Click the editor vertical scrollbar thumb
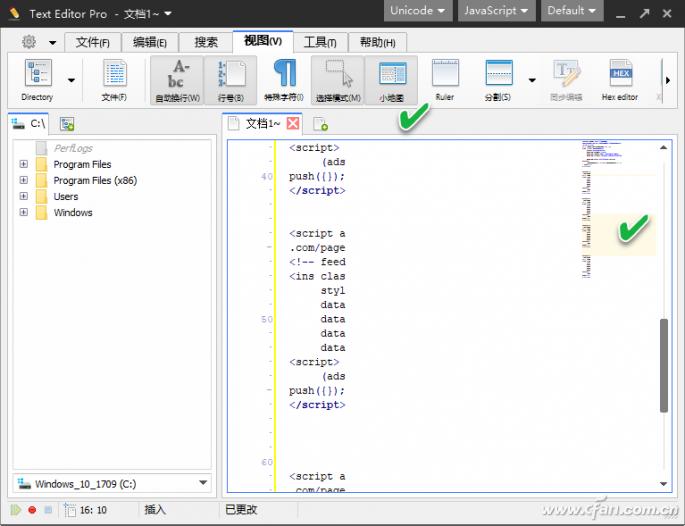685x526 pixels. (664, 365)
